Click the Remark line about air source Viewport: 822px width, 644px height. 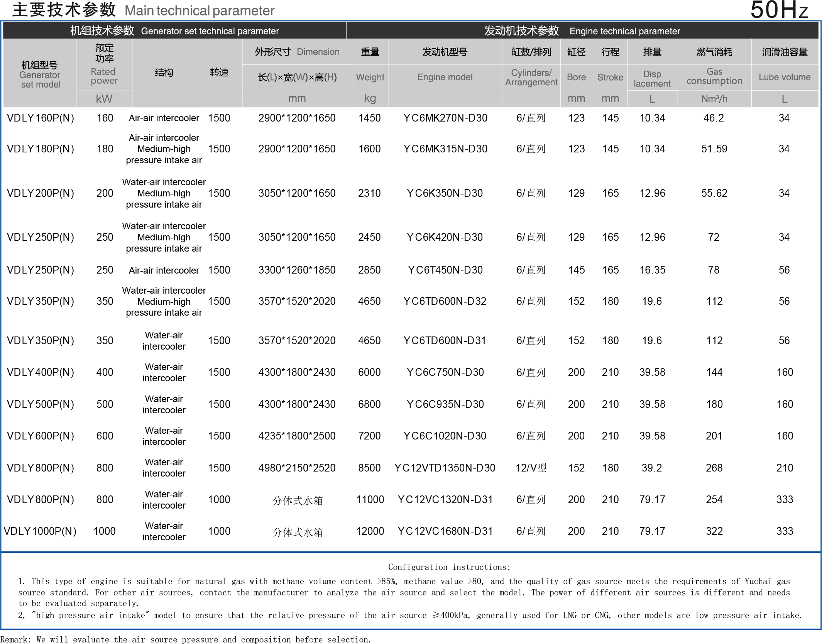[185, 639]
